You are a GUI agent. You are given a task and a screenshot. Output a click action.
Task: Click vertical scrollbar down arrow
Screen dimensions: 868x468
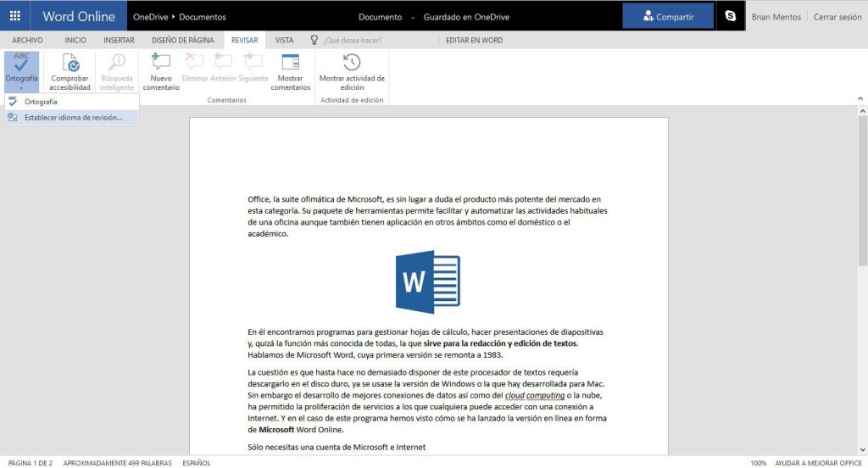[x=862, y=449]
